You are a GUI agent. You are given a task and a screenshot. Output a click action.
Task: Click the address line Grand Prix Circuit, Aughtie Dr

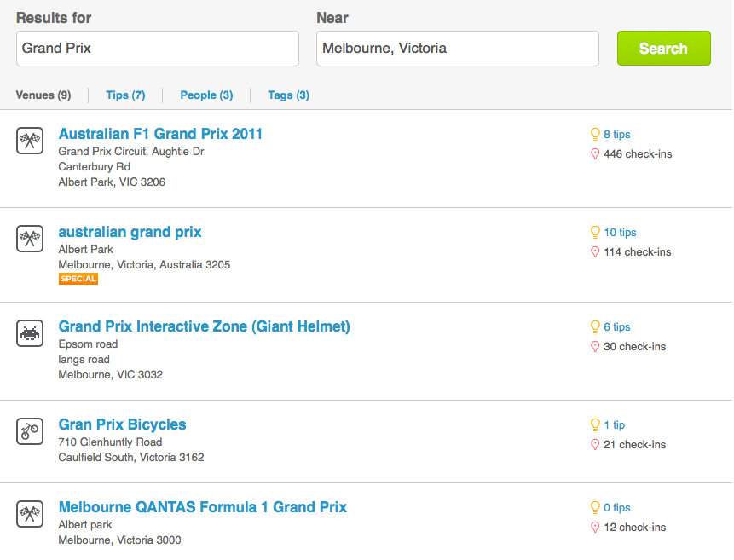[131, 152]
